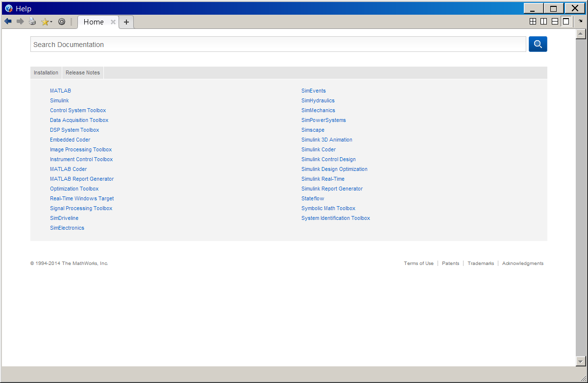Open MATLAB Report Generator link
Viewport: 588px width, 383px height.
[x=82, y=179]
